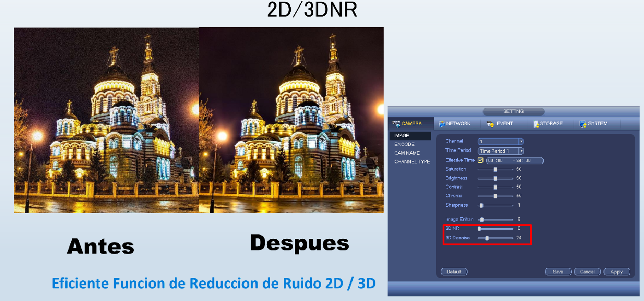This screenshot has width=644, height=301.
Task: Open the SYSTEM settings icon
Action: pos(582,123)
